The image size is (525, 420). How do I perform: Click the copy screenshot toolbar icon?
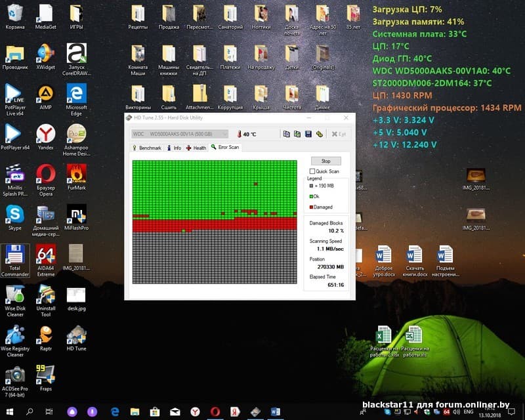[297, 134]
